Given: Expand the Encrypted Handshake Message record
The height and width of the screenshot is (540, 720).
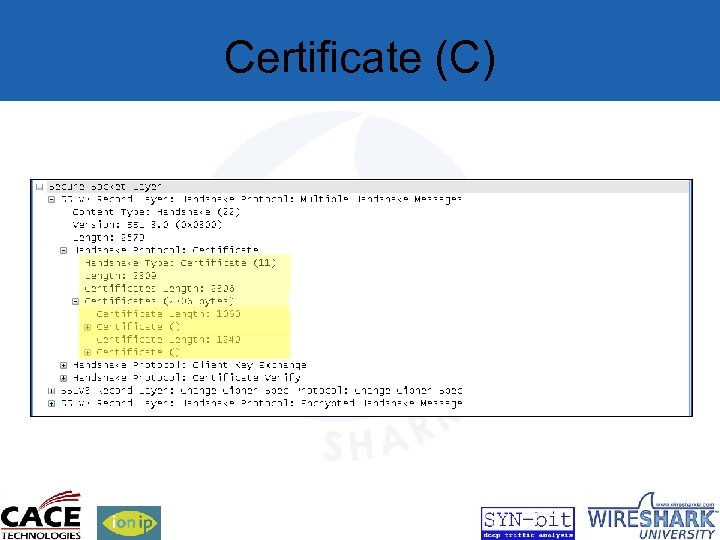Looking at the screenshot, I should coord(52,404).
